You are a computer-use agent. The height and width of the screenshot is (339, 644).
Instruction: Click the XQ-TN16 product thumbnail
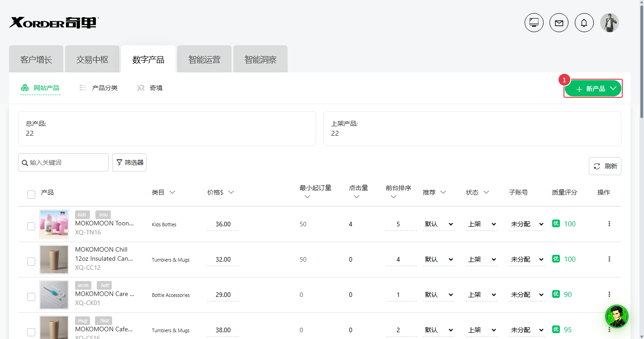54,224
